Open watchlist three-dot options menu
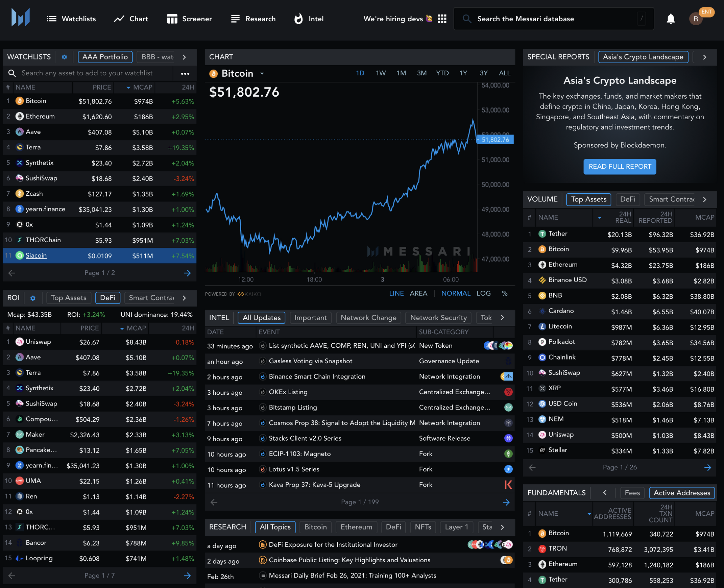 click(x=185, y=73)
